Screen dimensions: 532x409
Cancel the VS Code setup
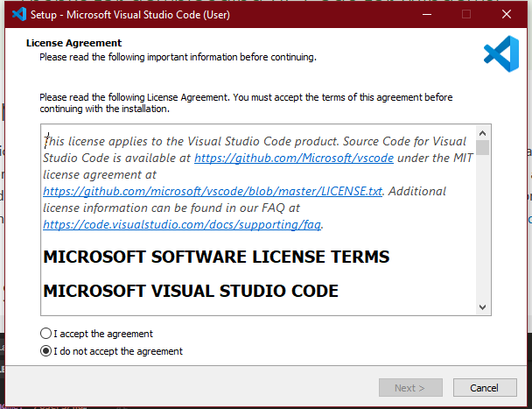(485, 388)
